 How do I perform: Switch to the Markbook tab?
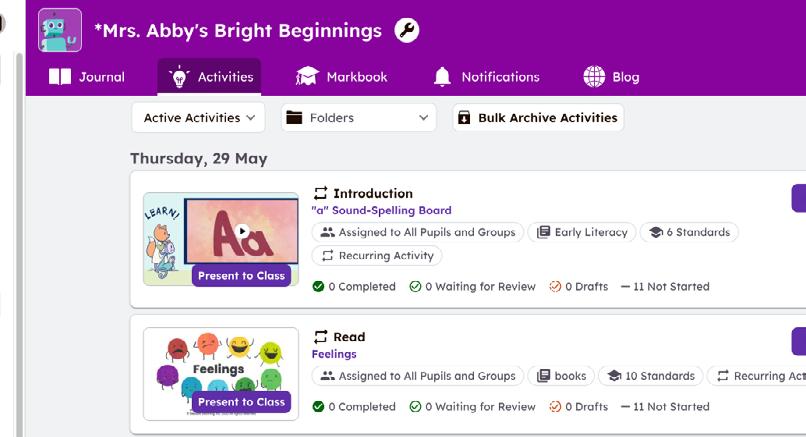[x=342, y=77]
